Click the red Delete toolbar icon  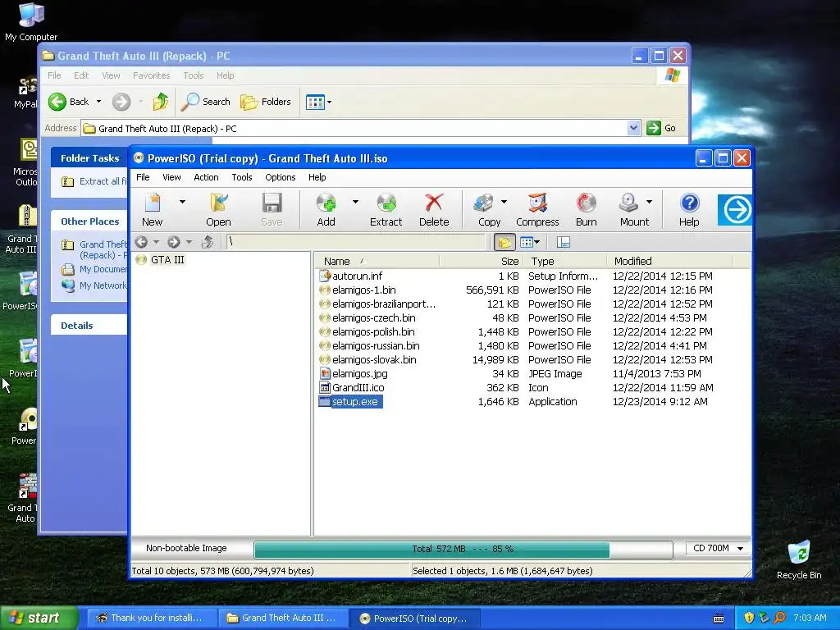(434, 209)
